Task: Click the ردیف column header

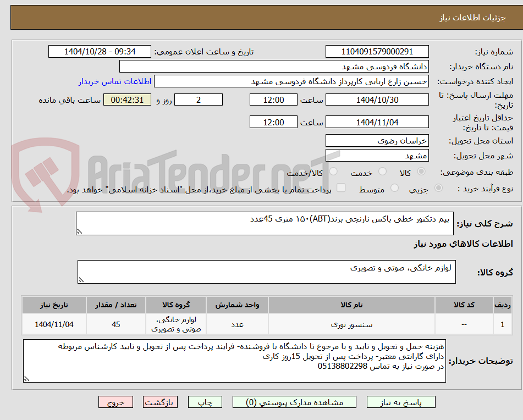Action: tap(503, 305)
